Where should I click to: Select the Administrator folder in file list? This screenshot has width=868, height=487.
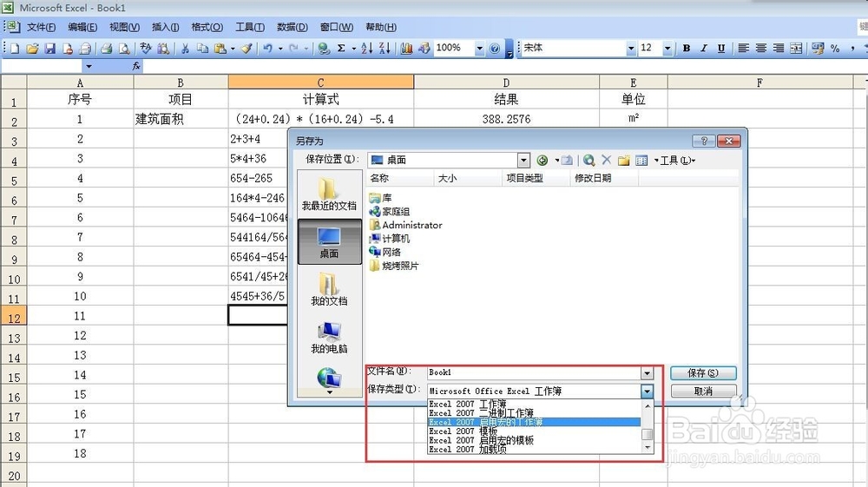[x=405, y=225]
